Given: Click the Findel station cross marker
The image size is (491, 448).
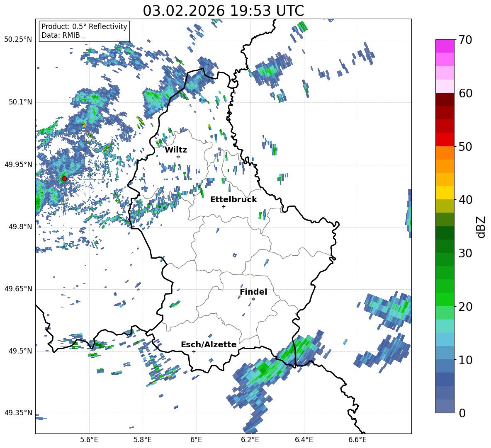Looking at the screenshot, I should tap(253, 299).
